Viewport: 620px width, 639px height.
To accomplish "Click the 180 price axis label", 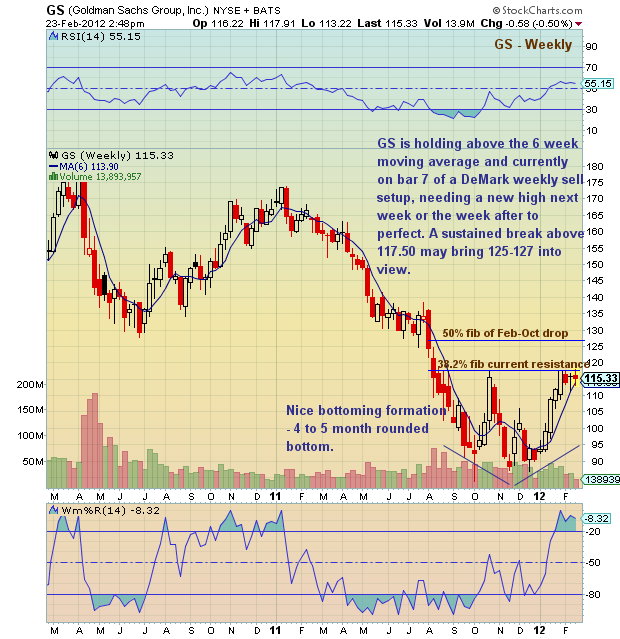I will pos(594,166).
